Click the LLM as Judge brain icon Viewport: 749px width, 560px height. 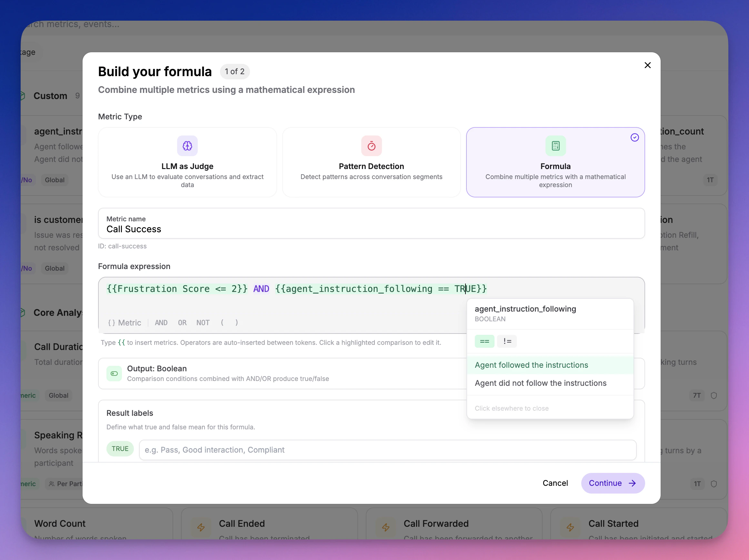(187, 146)
